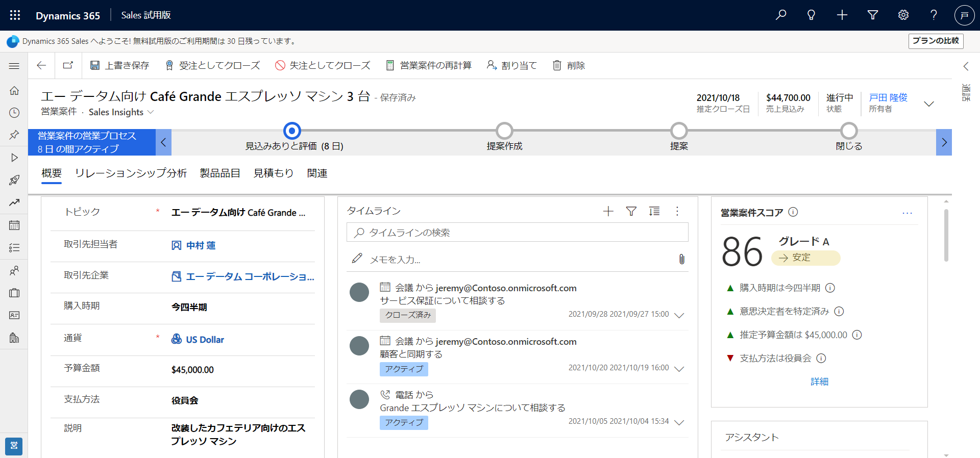
Task: Click the タイムラインの検索 field
Action: tap(518, 232)
